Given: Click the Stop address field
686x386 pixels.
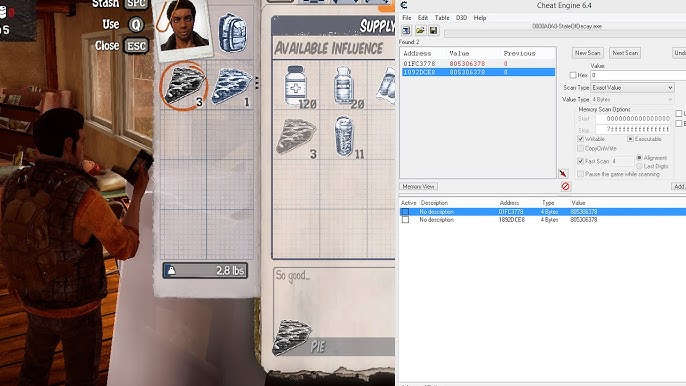Looking at the screenshot, I should pos(633,130).
